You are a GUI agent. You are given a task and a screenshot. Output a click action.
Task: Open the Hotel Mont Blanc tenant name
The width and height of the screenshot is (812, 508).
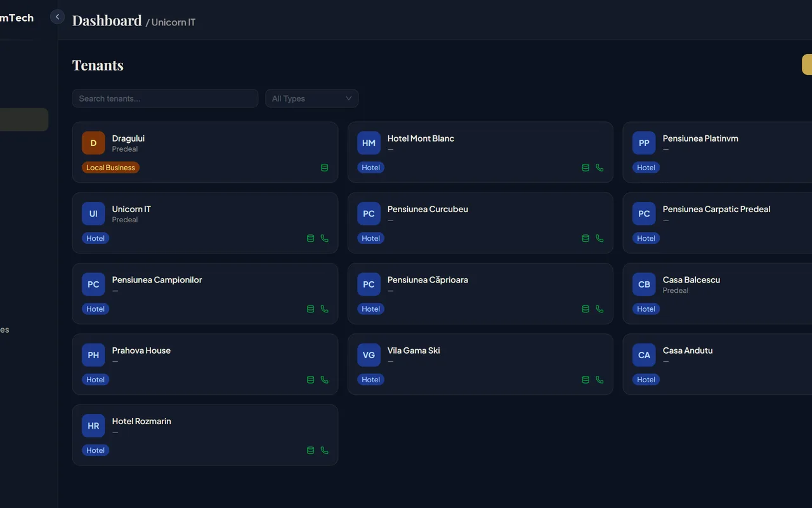click(421, 138)
